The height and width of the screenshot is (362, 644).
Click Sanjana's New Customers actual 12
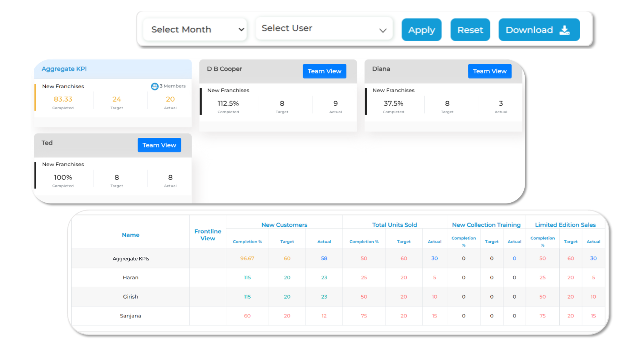[x=324, y=316]
